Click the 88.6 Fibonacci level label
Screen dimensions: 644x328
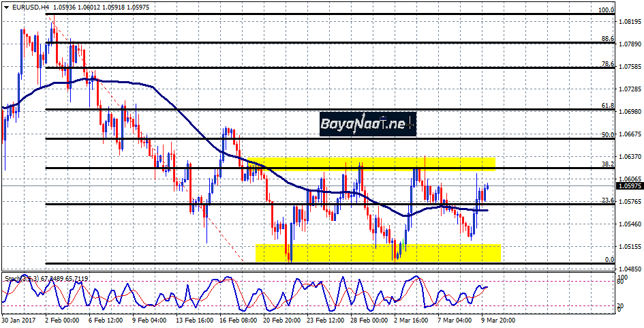(x=609, y=39)
